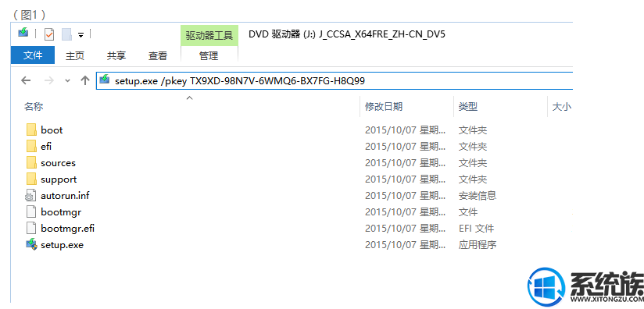Switch to the 共享 ribbon tab

point(116,55)
